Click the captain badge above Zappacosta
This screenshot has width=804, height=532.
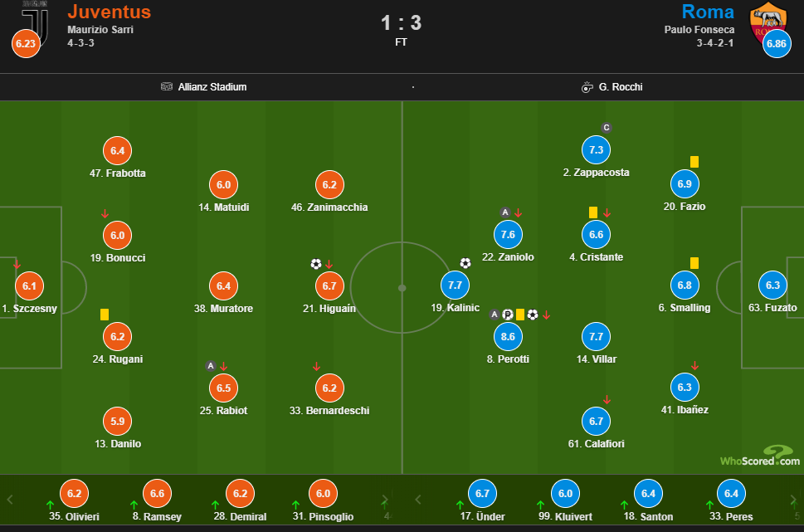coord(606,127)
